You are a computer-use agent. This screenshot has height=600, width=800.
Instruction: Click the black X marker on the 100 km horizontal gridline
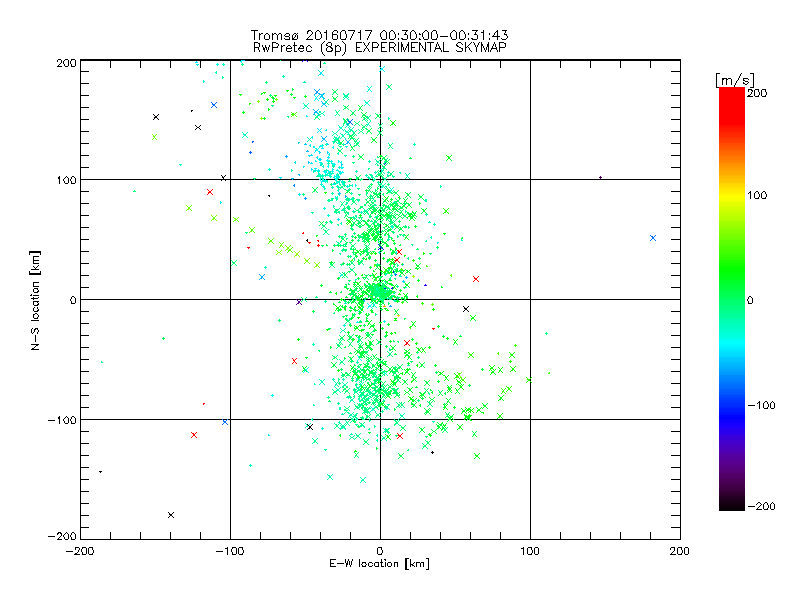(x=223, y=178)
